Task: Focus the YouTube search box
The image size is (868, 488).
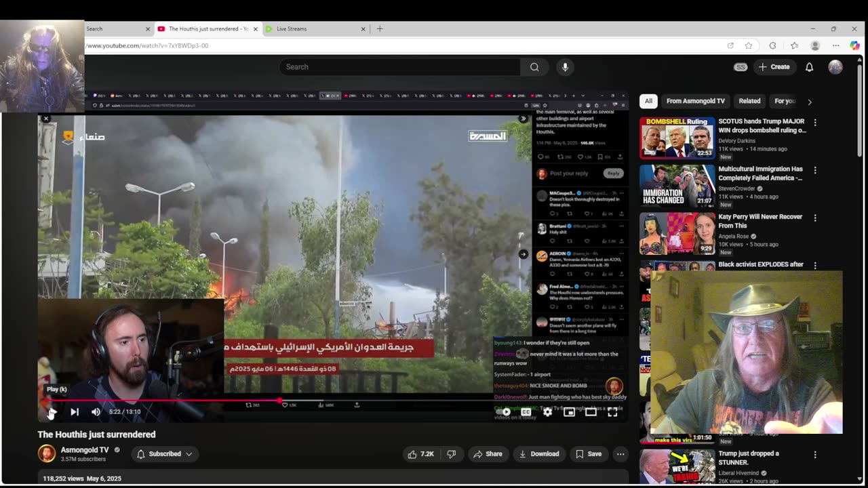Action: 400,67
